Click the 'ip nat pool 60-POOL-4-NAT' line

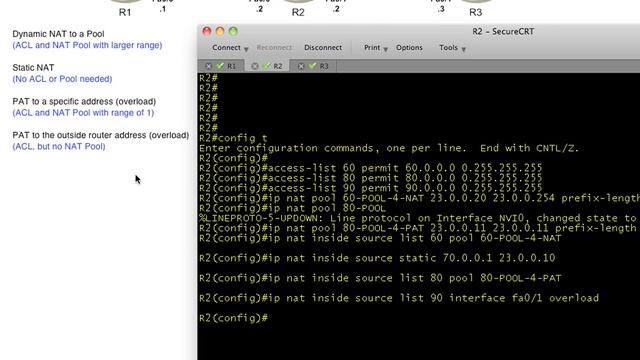419,198
